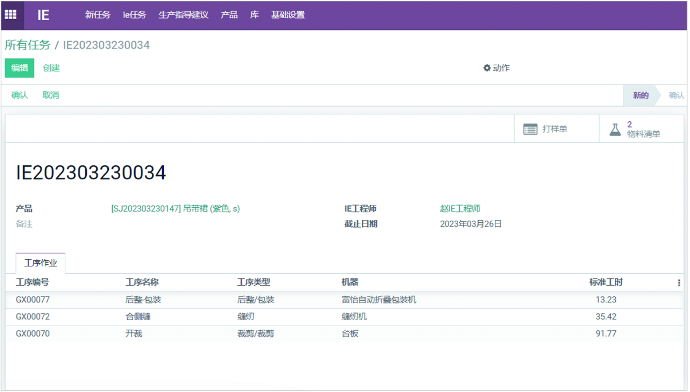Sort by 标准工时 column header
Viewport: 690px width, 392px height.
coord(606,282)
